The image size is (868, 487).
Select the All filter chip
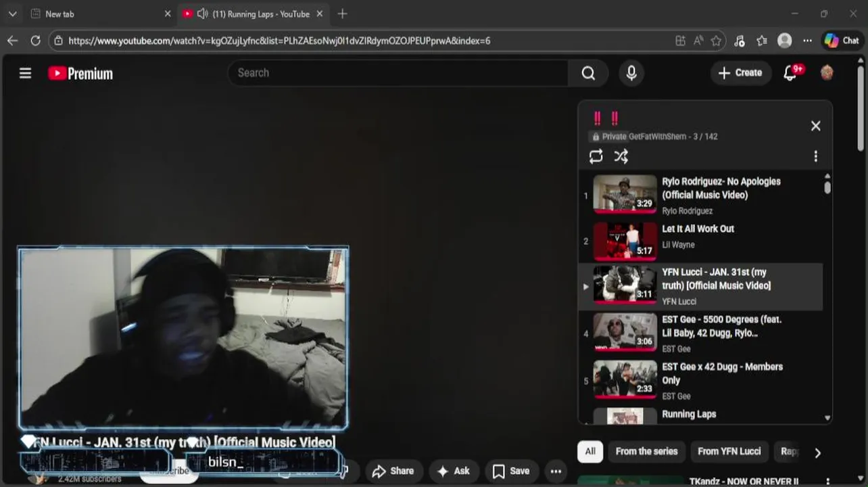click(590, 451)
